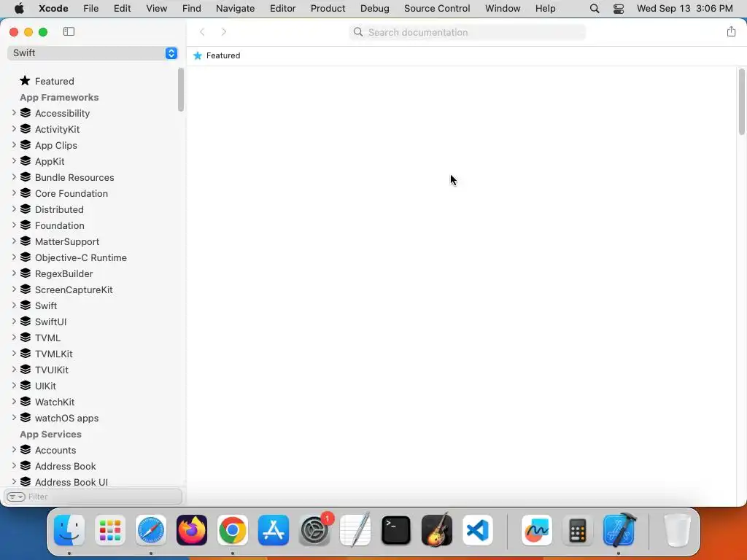This screenshot has height=560, width=747.
Task: Expand the App Clips disclosure arrow
Action: 14,145
